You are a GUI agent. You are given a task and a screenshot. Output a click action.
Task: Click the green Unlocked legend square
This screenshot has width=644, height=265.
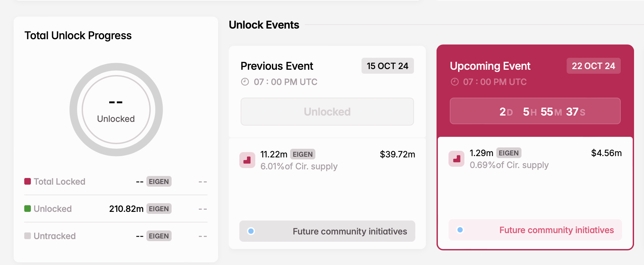pos(28,209)
